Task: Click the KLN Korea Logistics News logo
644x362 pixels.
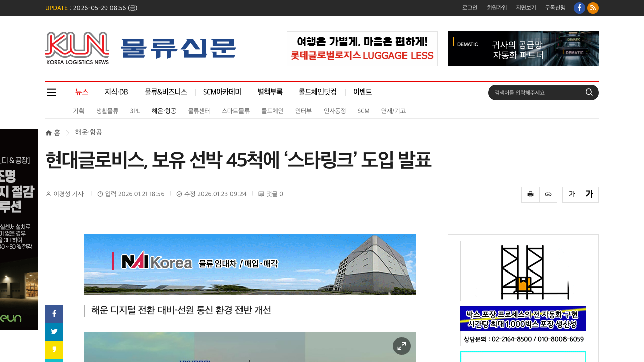Action: click(77, 48)
